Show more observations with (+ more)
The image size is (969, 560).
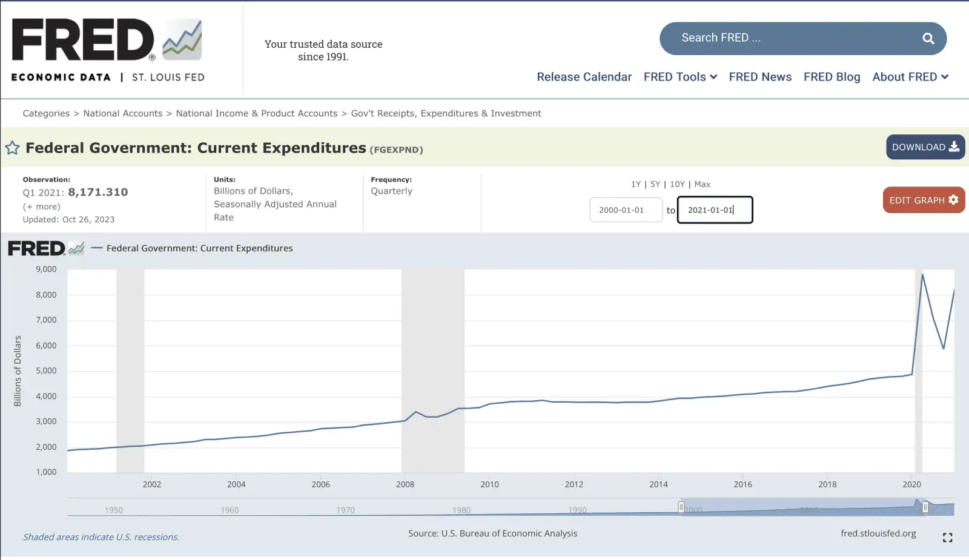42,206
